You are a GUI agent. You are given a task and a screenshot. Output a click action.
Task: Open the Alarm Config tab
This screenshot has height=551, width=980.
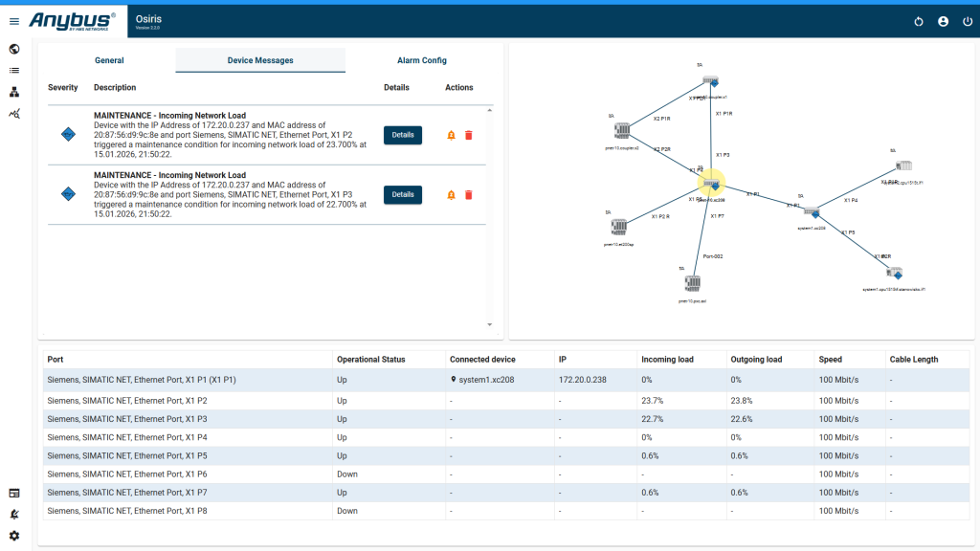pyautogui.click(x=422, y=60)
